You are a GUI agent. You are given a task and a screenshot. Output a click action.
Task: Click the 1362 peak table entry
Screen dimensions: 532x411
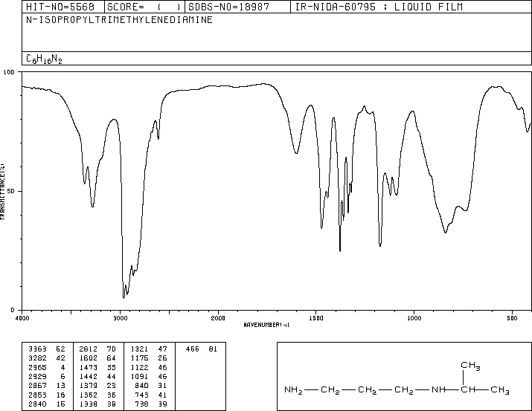point(97,395)
